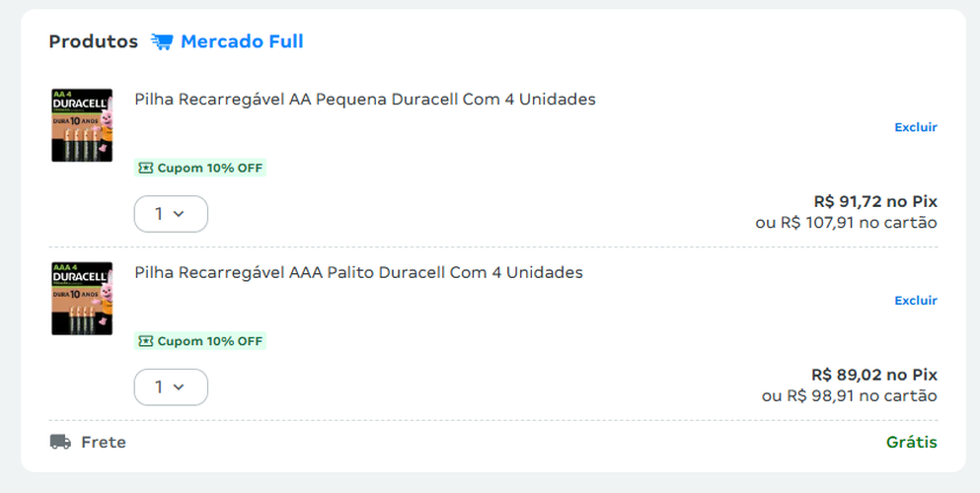Remove AAA Palito batteries with Excluir
The height and width of the screenshot is (493, 980).
point(916,301)
